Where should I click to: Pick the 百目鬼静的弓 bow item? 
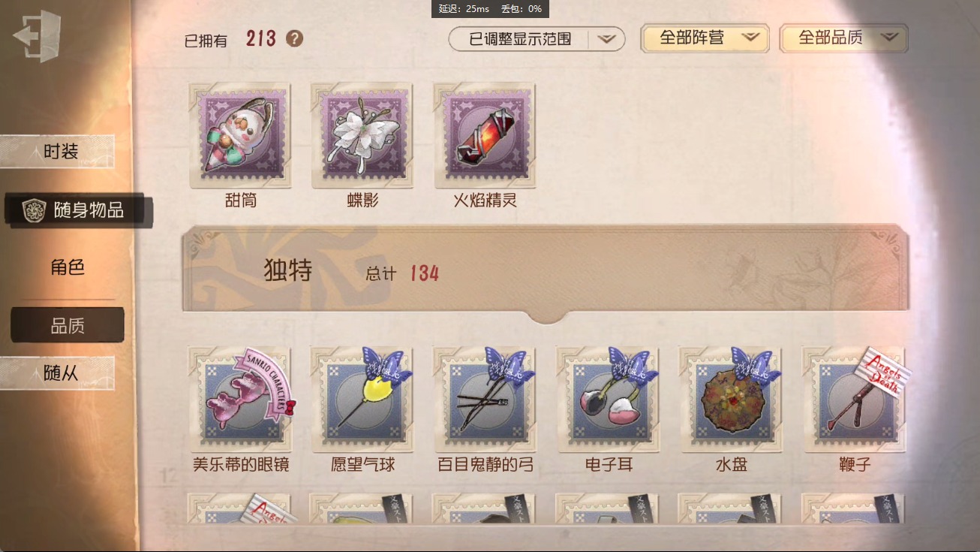point(485,400)
